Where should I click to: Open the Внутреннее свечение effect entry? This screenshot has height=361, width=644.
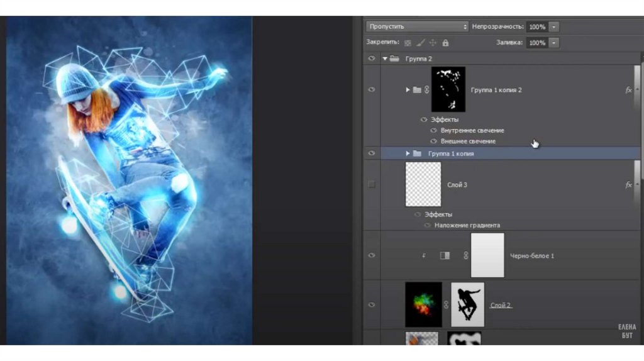click(472, 130)
